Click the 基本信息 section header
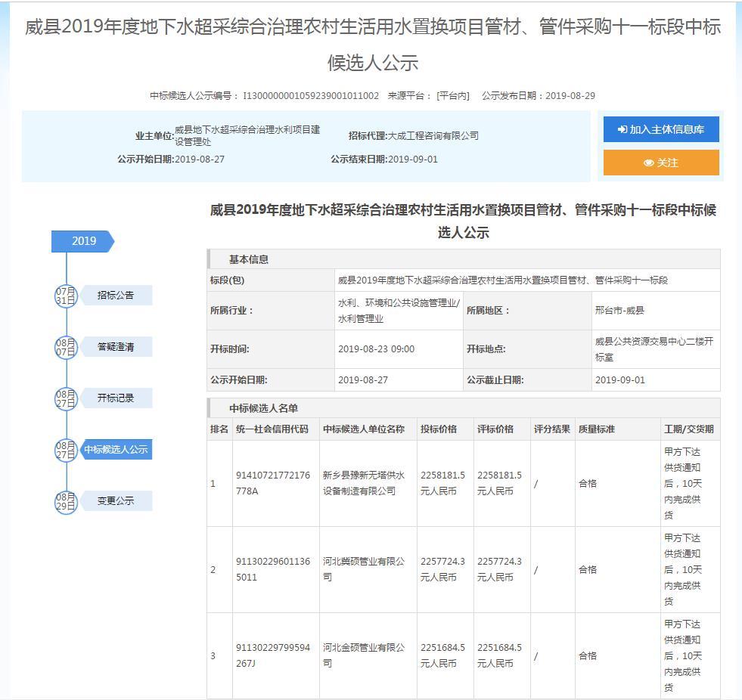 249,259
